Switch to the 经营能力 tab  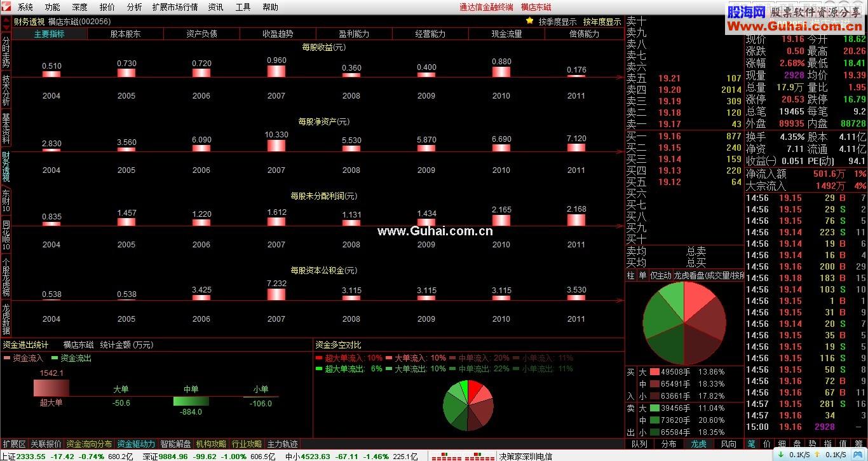point(431,34)
